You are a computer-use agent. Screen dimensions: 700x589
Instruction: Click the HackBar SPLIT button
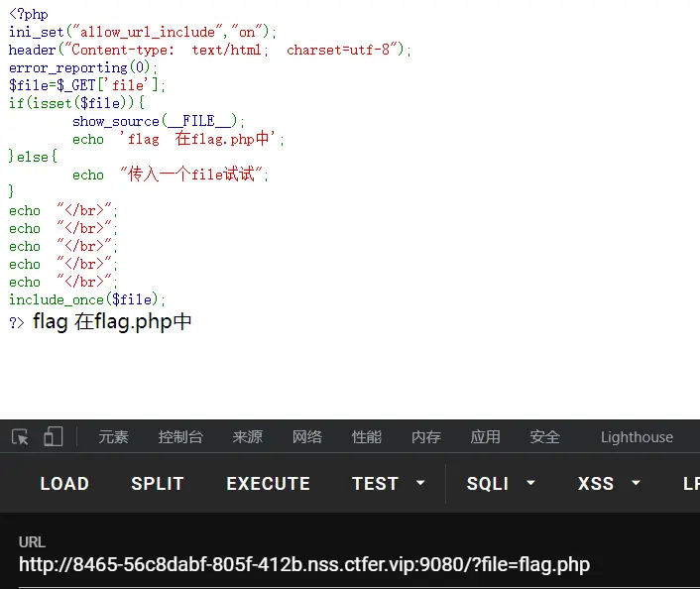158,484
